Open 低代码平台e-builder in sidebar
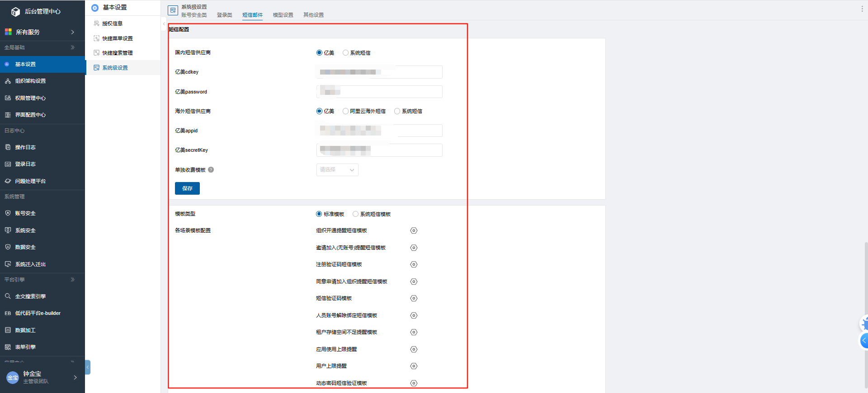Viewport: 868px width, 393px height. coord(42,313)
